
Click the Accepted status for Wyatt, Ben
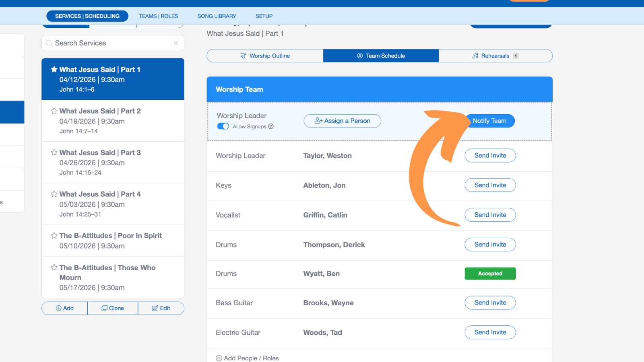click(x=490, y=274)
